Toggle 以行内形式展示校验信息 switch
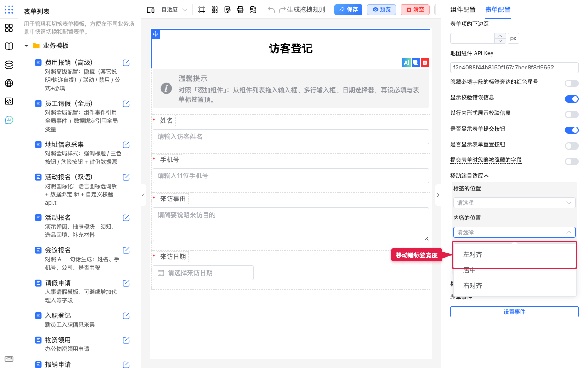This screenshot has width=588, height=368. point(572,115)
